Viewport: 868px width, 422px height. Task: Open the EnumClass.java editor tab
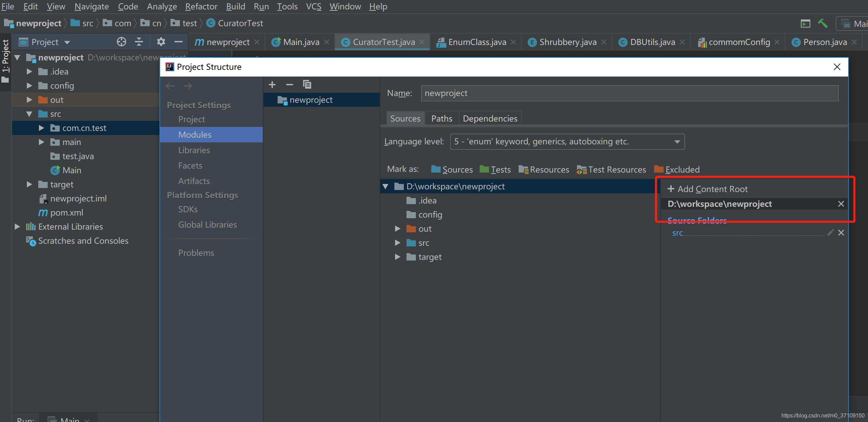click(477, 42)
